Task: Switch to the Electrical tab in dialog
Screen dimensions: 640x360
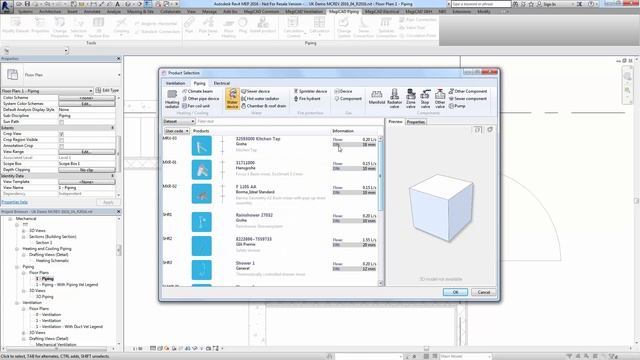Action: (222, 83)
